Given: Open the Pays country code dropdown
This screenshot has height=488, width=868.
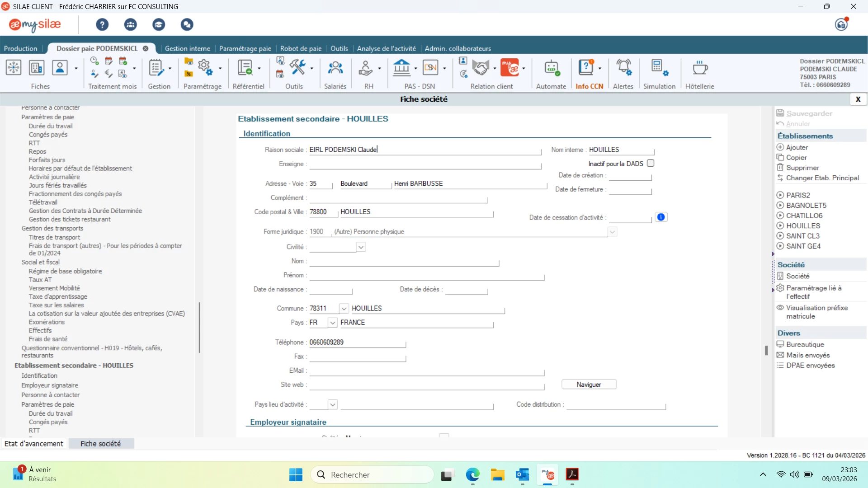Looking at the screenshot, I should (333, 323).
